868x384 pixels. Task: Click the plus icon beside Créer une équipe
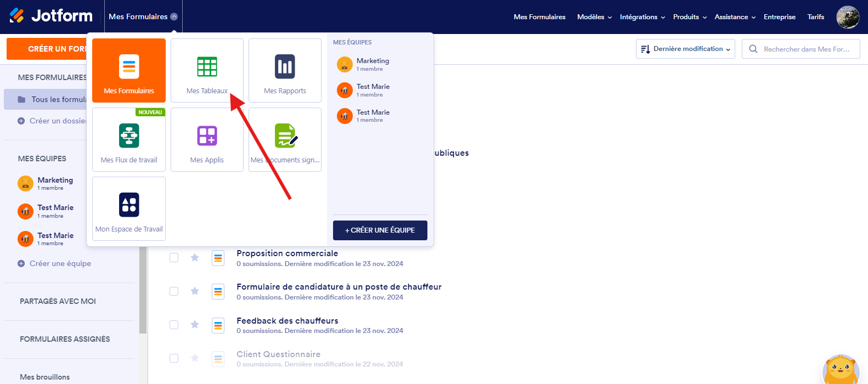[21, 263]
